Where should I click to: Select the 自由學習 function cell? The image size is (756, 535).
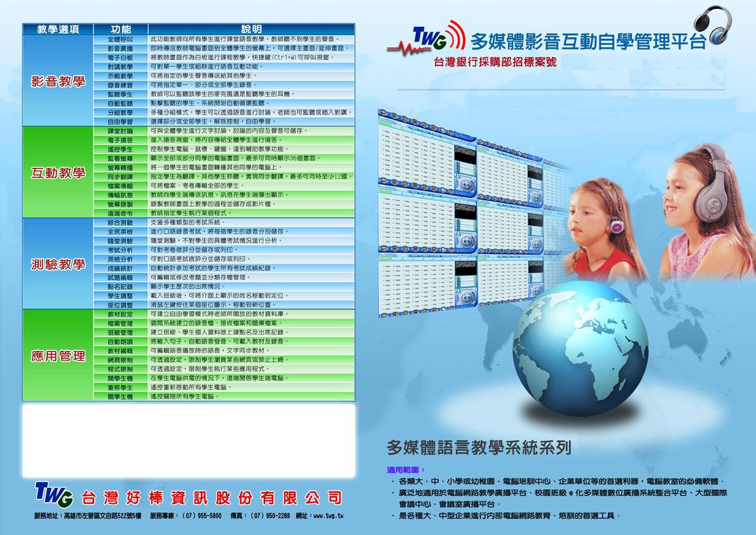[120, 122]
